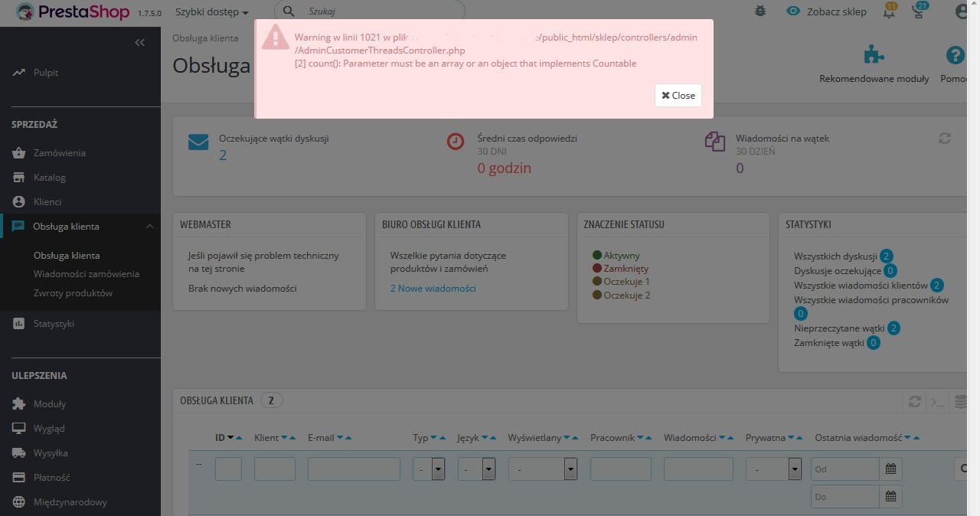Click the Nieprzeczytane wątki badge 2
Image resolution: width=980 pixels, height=516 pixels.
click(x=893, y=328)
